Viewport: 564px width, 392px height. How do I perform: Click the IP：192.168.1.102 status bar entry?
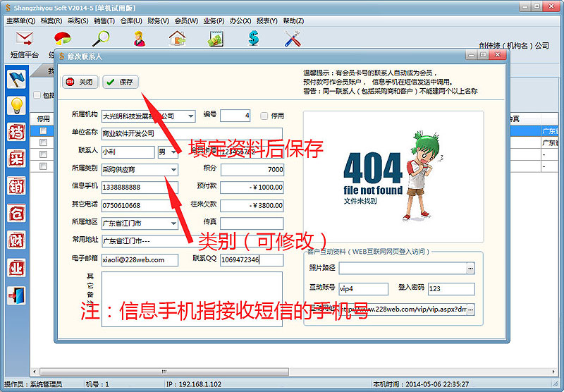(194, 384)
